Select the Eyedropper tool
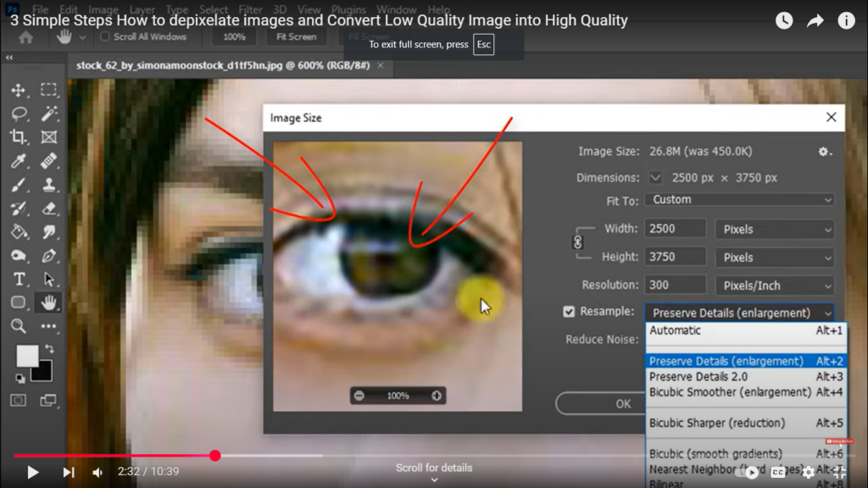 click(x=19, y=161)
